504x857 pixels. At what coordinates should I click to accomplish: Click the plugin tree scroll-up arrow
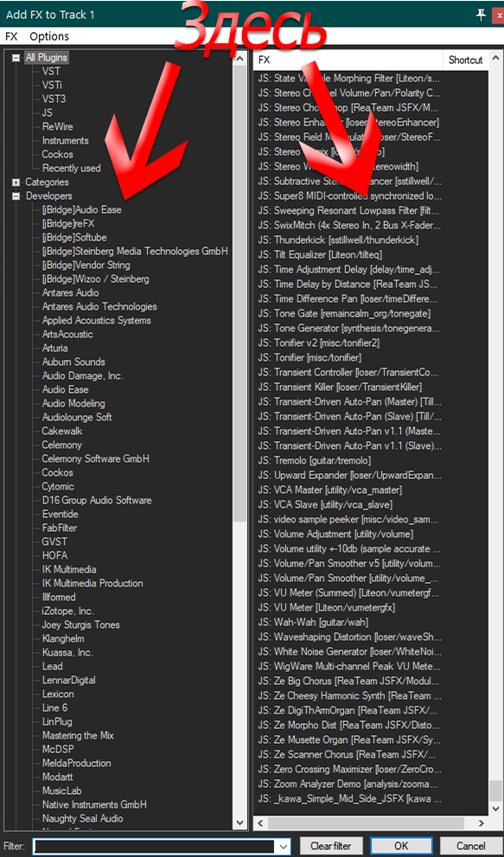(239, 58)
